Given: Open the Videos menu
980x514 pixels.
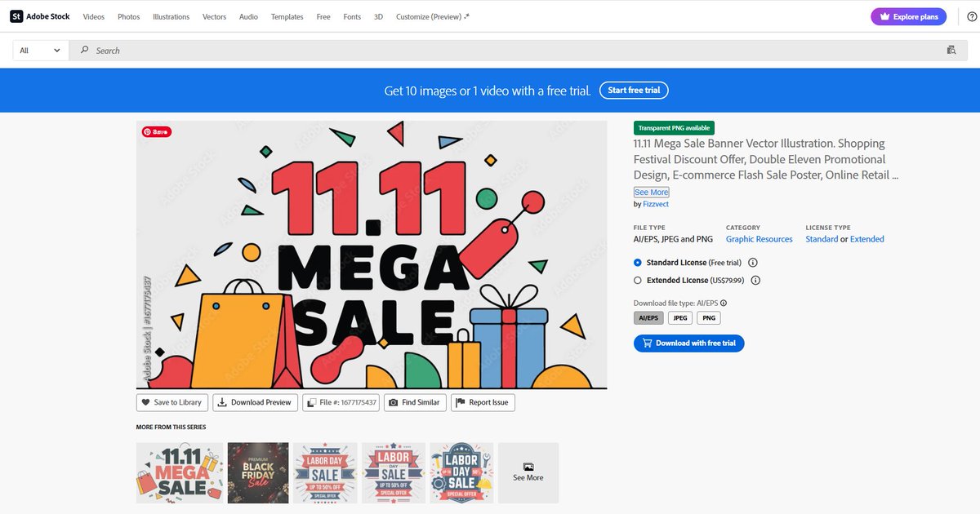Looking at the screenshot, I should click(94, 16).
